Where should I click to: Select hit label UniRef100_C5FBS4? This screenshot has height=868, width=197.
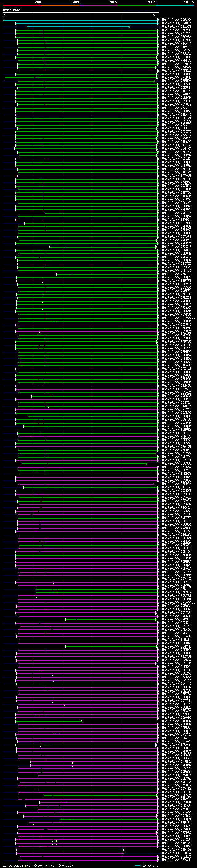[177, 728]
